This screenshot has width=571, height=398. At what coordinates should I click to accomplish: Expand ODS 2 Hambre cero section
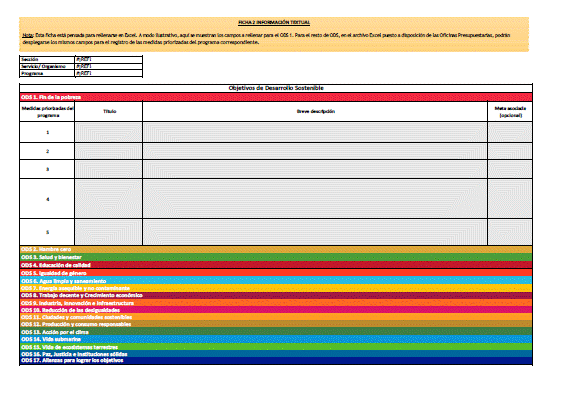(276, 249)
